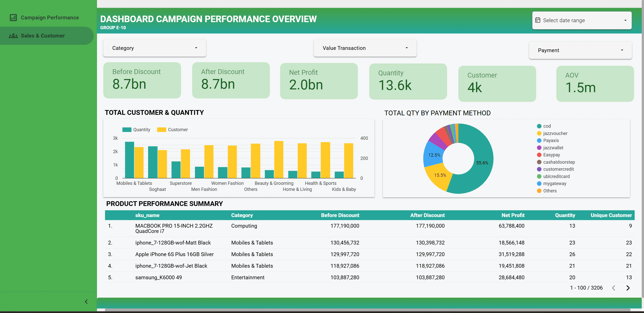644x313 pixels.
Task: Sort table by sku_name column header
Action: [147, 215]
